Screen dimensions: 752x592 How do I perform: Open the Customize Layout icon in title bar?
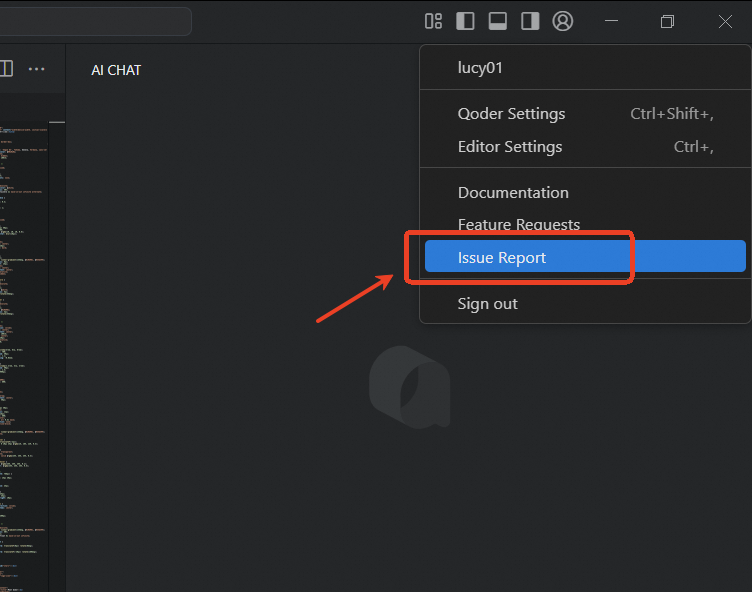pyautogui.click(x=433, y=21)
